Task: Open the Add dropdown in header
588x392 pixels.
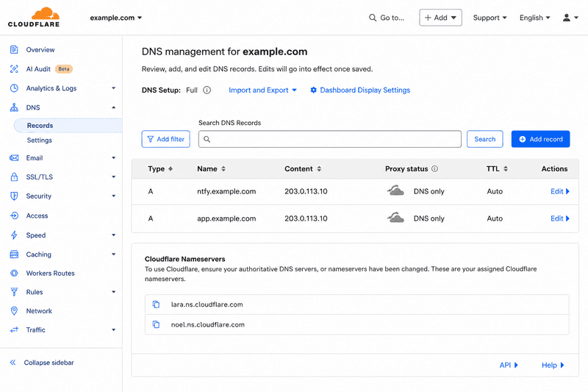Action: 440,18
